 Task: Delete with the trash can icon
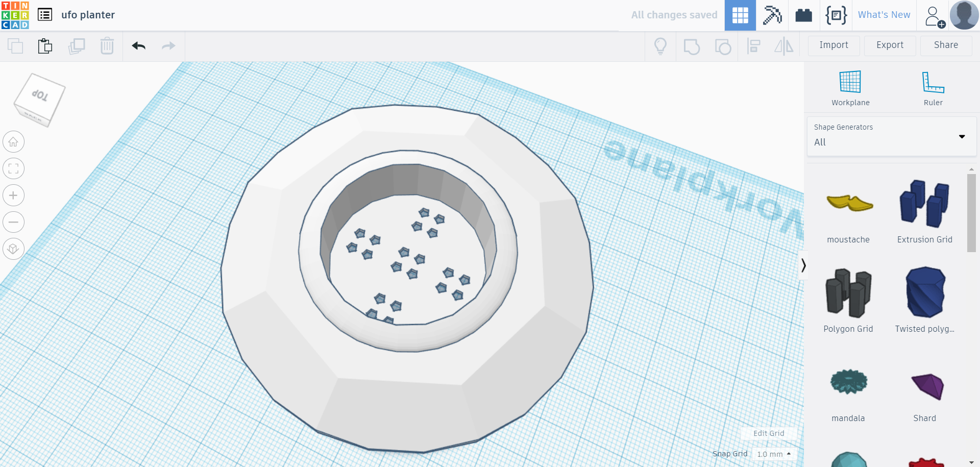[107, 46]
